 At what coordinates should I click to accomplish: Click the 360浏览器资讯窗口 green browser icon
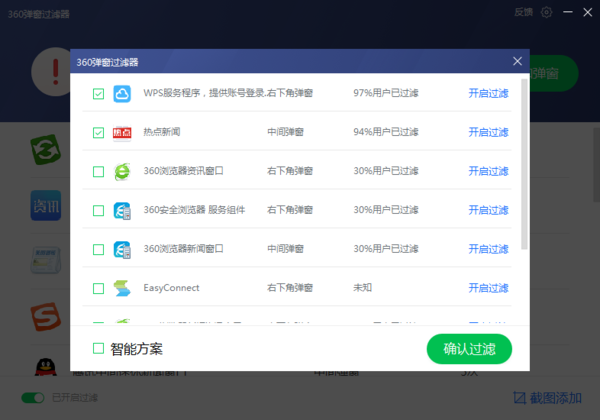click(x=122, y=172)
